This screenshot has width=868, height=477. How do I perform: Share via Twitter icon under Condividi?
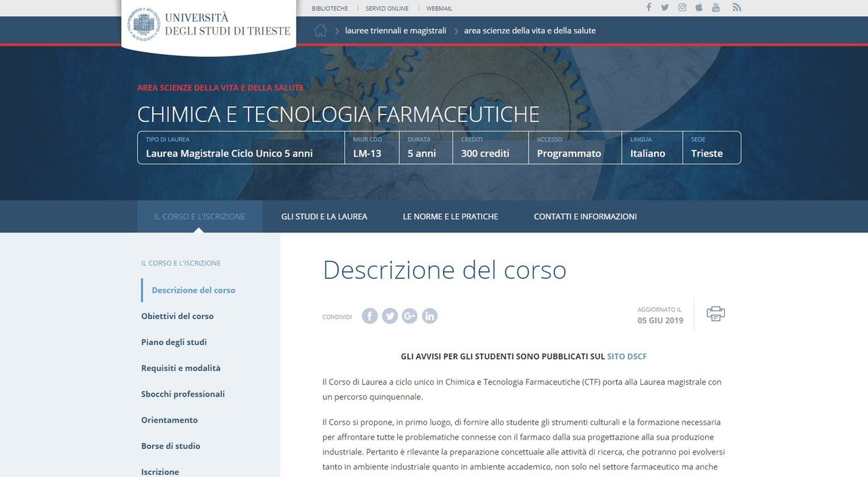[x=390, y=316]
